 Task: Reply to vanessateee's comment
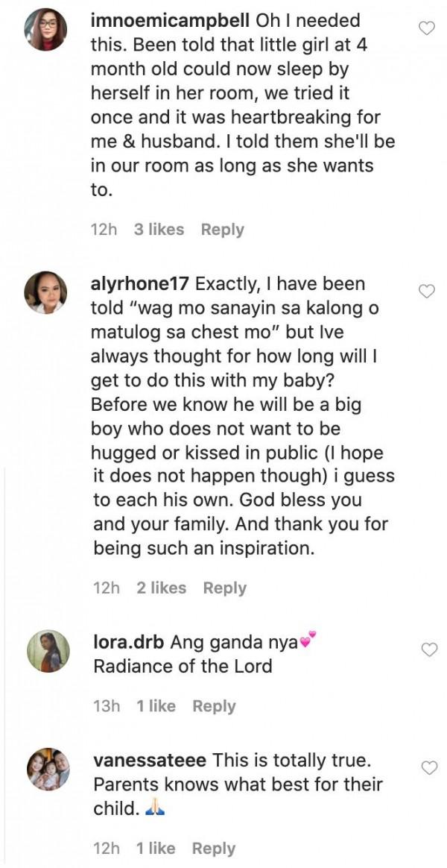214,848
